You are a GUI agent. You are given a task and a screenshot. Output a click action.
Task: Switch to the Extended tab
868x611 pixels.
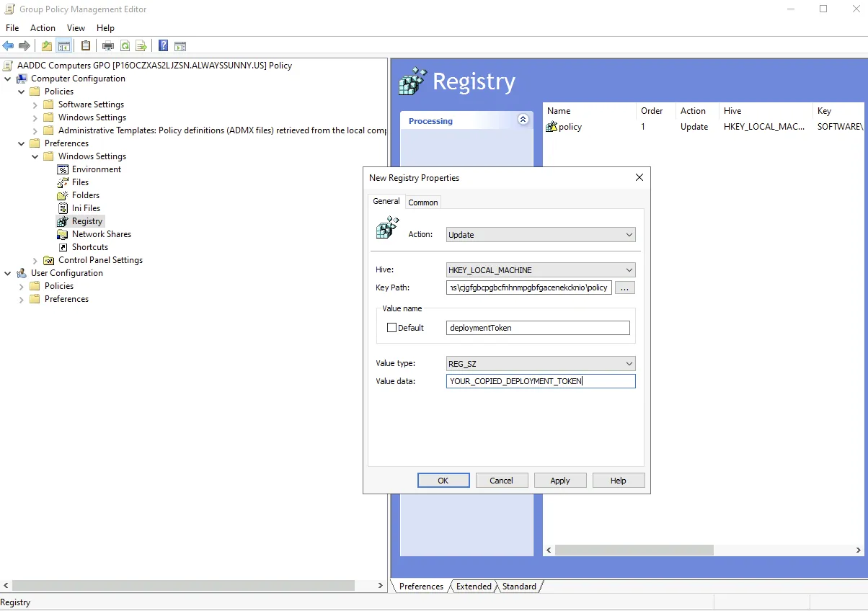click(474, 587)
